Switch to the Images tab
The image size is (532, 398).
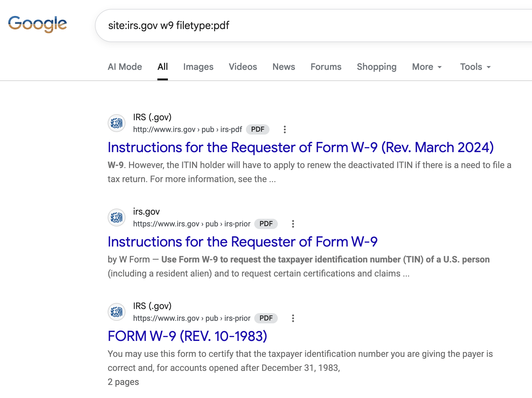[198, 67]
